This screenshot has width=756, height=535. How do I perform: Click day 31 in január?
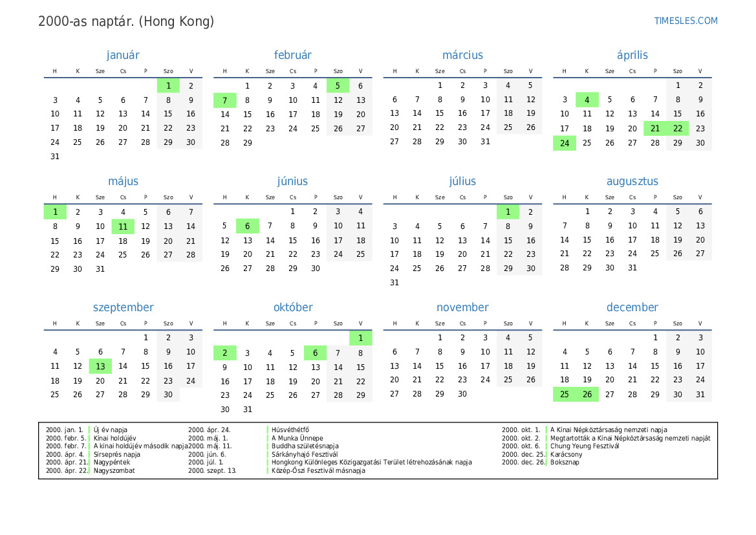click(x=55, y=157)
